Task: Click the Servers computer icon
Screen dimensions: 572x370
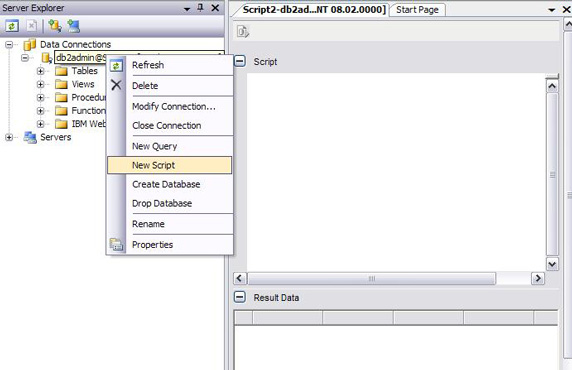Action: 30,137
